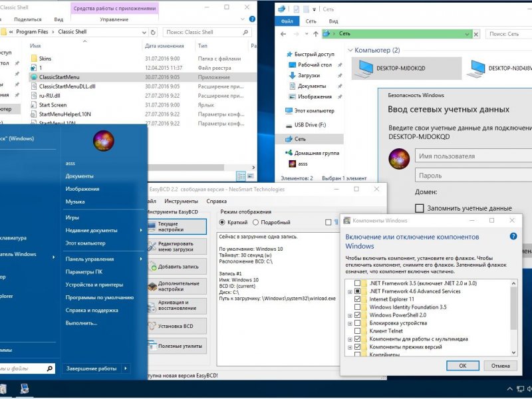
Task: Click the help icon in Classic Shell window
Action: point(252,19)
